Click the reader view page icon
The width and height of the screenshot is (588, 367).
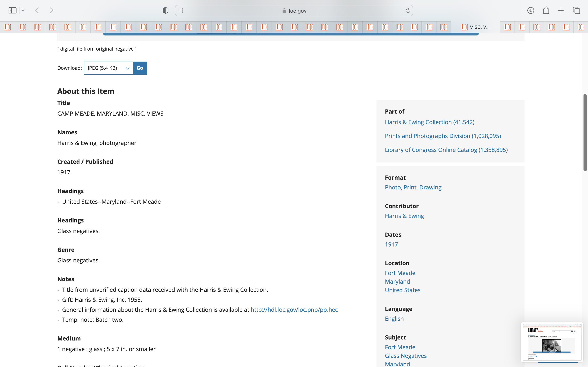point(181,10)
